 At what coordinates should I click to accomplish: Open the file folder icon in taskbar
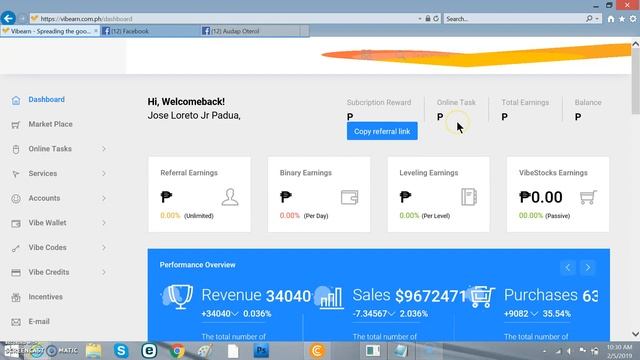click(x=93, y=351)
